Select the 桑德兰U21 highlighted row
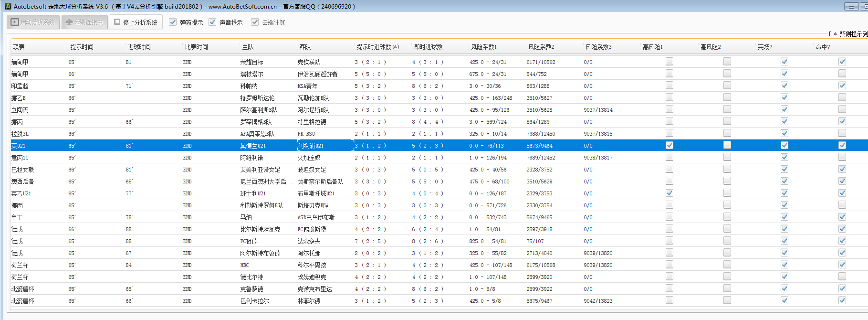The image size is (868, 320). coord(253,146)
